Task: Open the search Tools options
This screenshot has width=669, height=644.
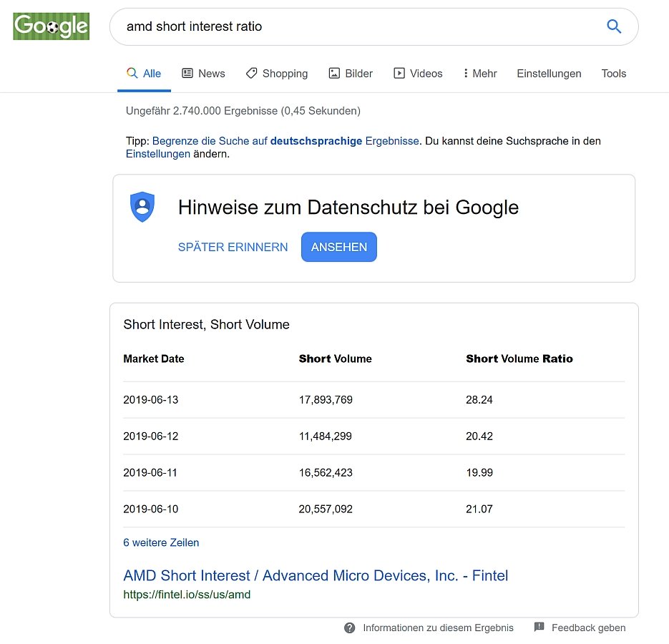Action: (x=613, y=73)
